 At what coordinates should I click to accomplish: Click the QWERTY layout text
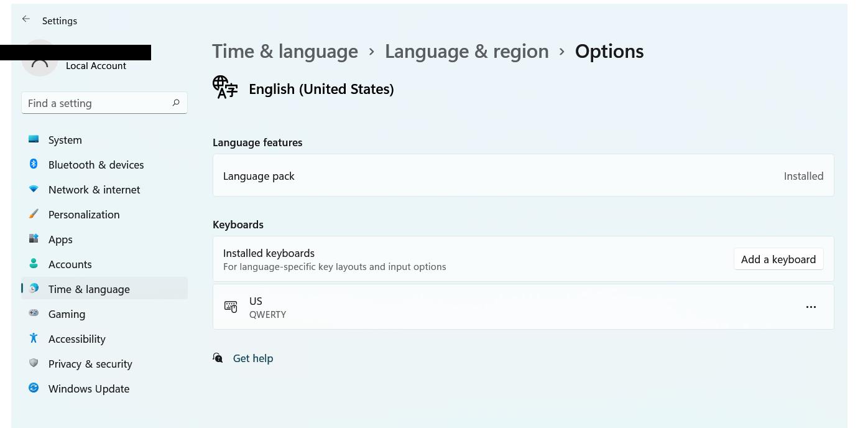pyautogui.click(x=268, y=315)
